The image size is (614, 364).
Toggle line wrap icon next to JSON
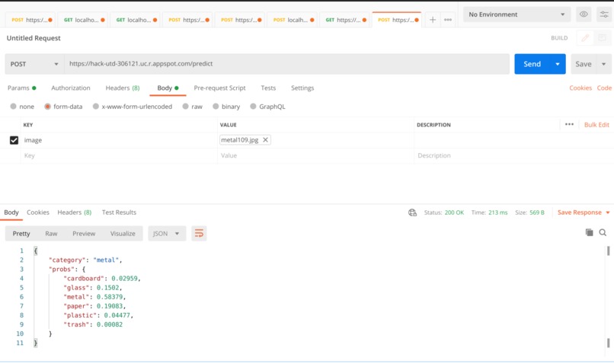click(199, 234)
